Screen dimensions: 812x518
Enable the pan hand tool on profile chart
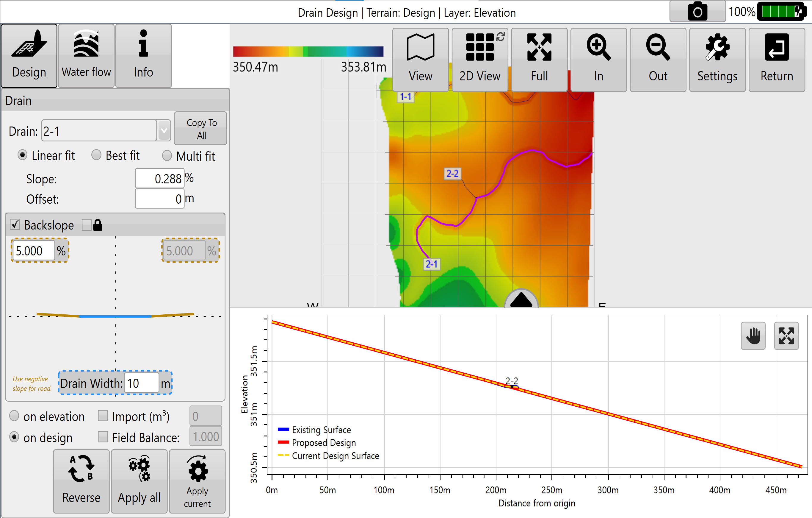pyautogui.click(x=753, y=336)
